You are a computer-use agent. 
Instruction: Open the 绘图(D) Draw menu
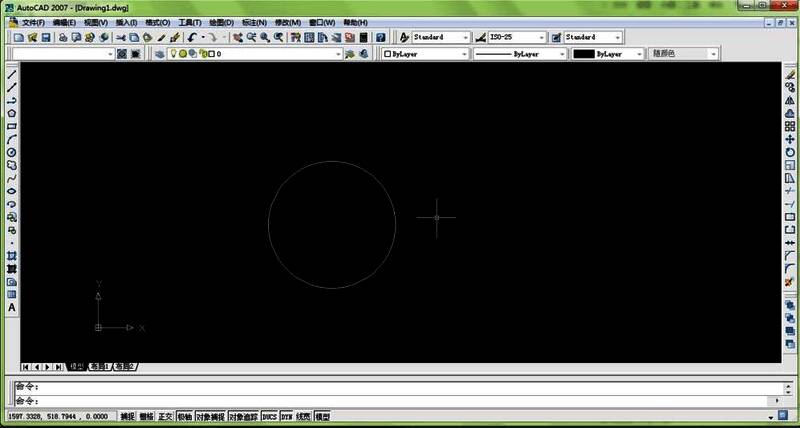tap(221, 22)
